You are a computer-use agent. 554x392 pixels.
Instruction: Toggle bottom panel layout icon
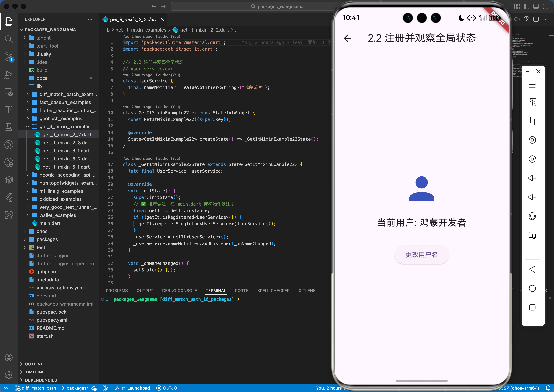(536, 7)
